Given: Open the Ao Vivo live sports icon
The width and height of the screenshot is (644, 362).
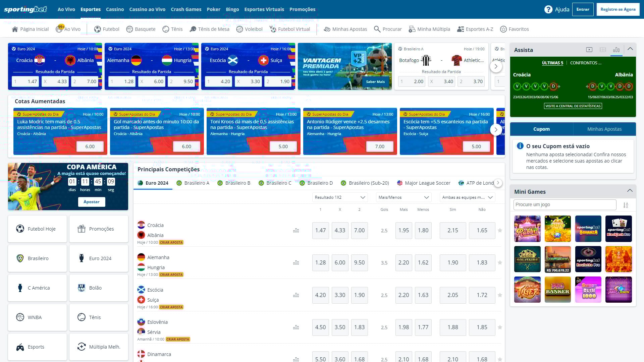Looking at the screenshot, I should [60, 29].
